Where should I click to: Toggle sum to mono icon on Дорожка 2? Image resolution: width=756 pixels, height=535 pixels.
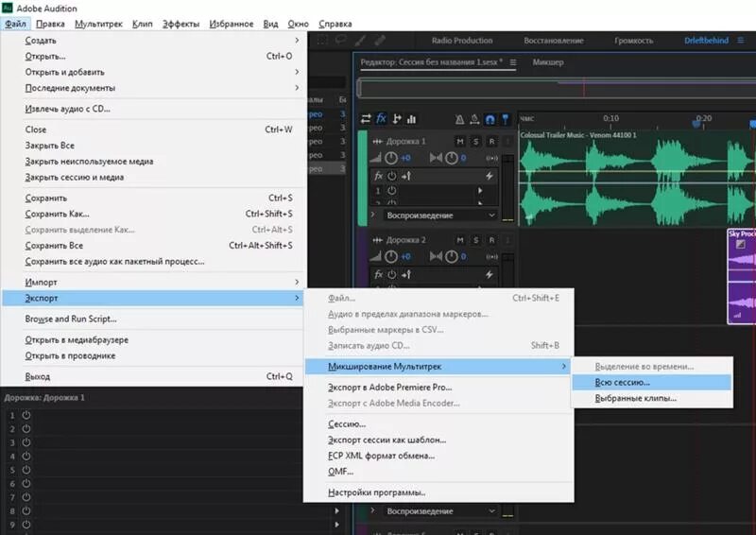coord(491,257)
